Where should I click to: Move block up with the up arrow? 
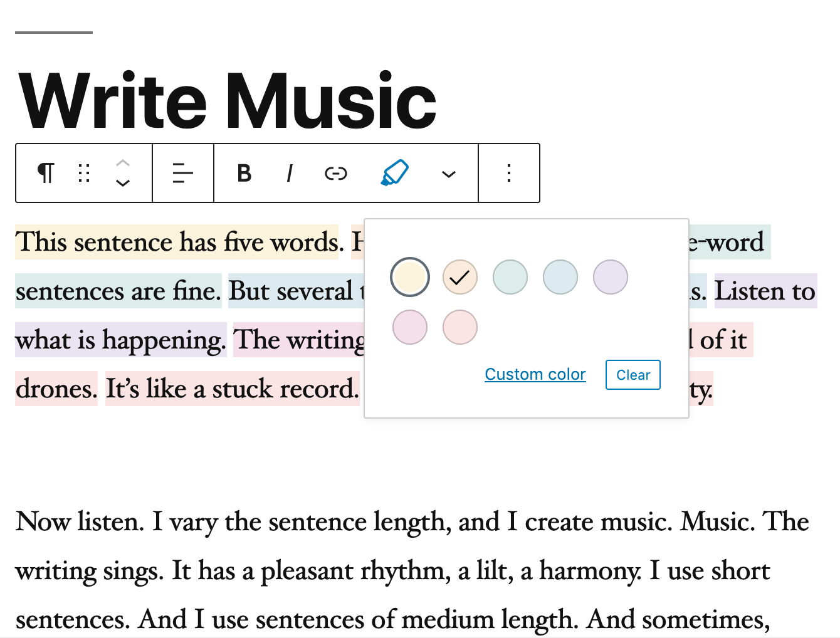pyautogui.click(x=123, y=162)
